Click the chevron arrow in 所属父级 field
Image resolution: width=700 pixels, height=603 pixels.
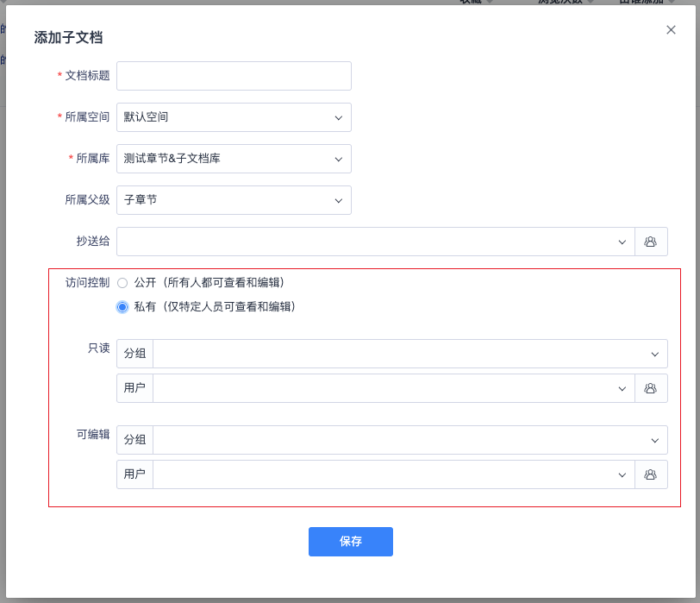[338, 200]
